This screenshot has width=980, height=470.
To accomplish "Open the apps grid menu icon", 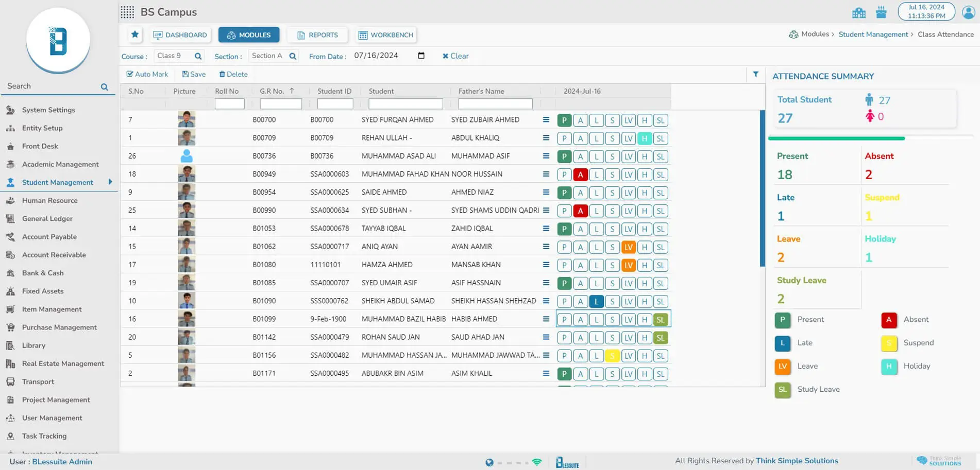I will [x=127, y=12].
